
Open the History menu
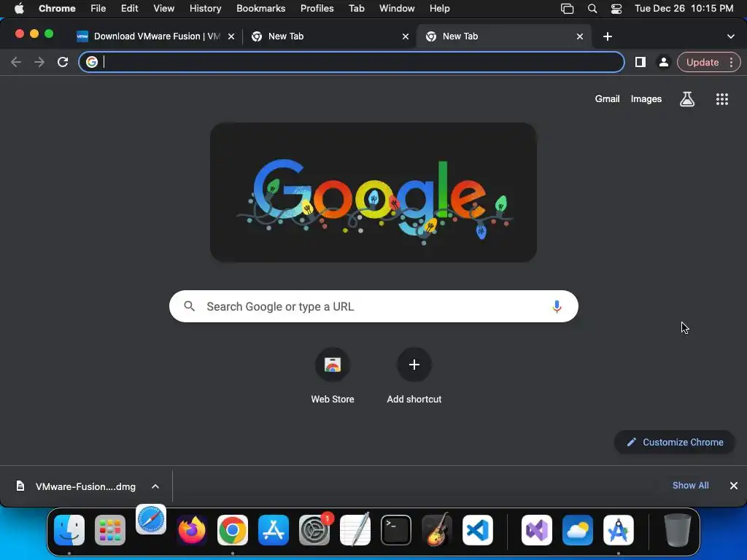pyautogui.click(x=205, y=9)
